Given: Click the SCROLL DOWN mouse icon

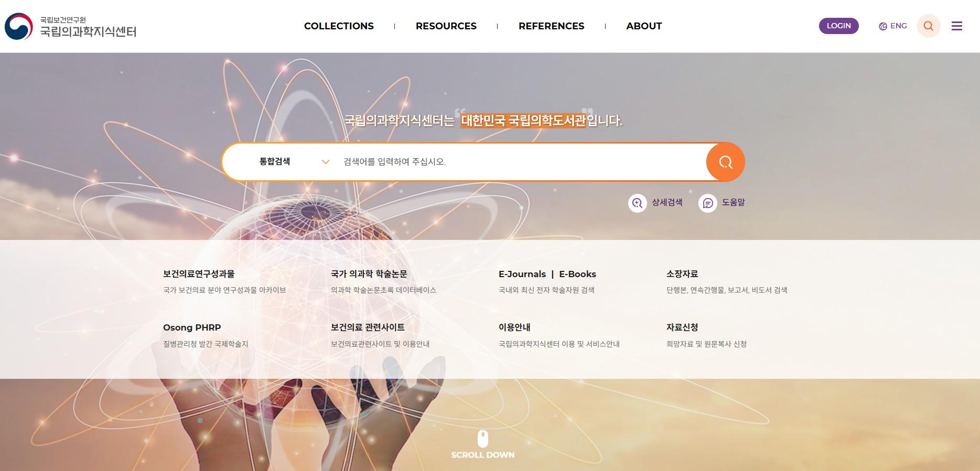Looking at the screenshot, I should tap(483, 439).
